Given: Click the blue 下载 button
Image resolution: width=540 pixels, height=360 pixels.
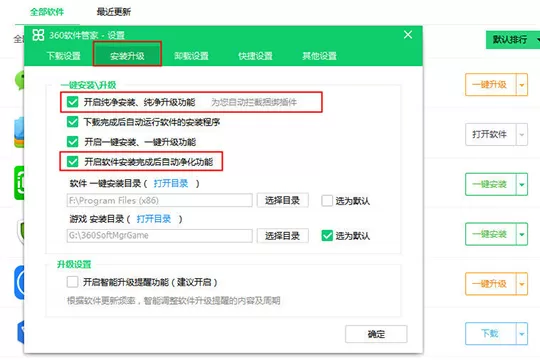Looking at the screenshot, I should coord(490,333).
